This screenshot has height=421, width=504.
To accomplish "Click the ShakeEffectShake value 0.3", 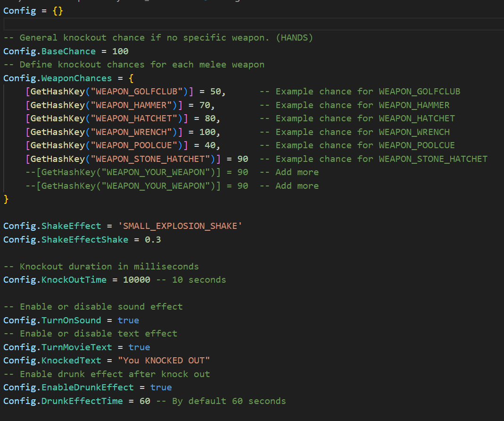I will coord(153,240).
